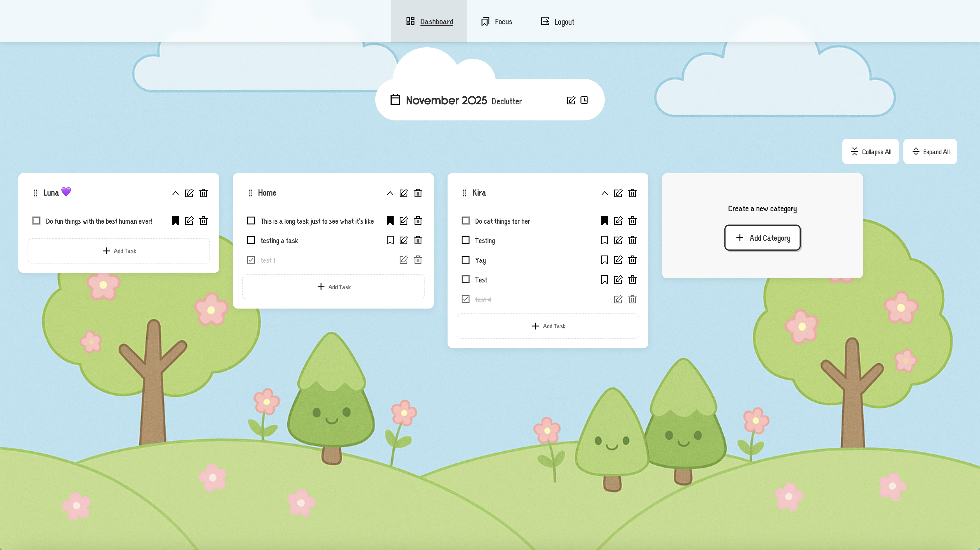This screenshot has height=550, width=980.
Task: Delete the completed 'test 1' task
Action: (418, 260)
